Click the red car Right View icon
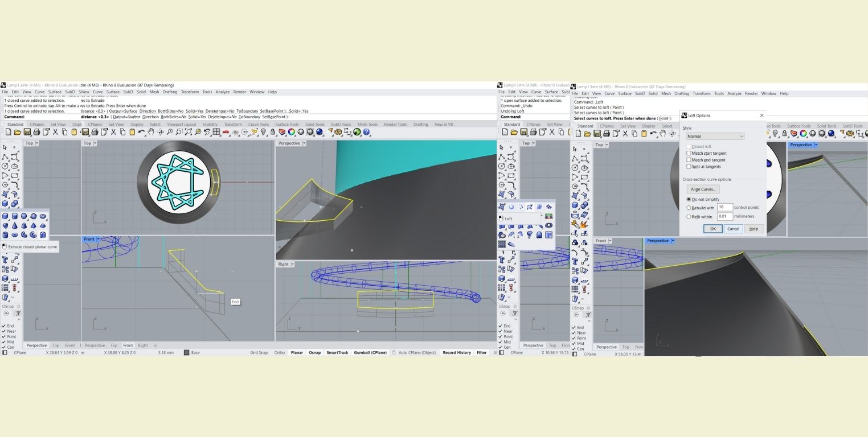The height and width of the screenshot is (437, 868). coord(226,132)
